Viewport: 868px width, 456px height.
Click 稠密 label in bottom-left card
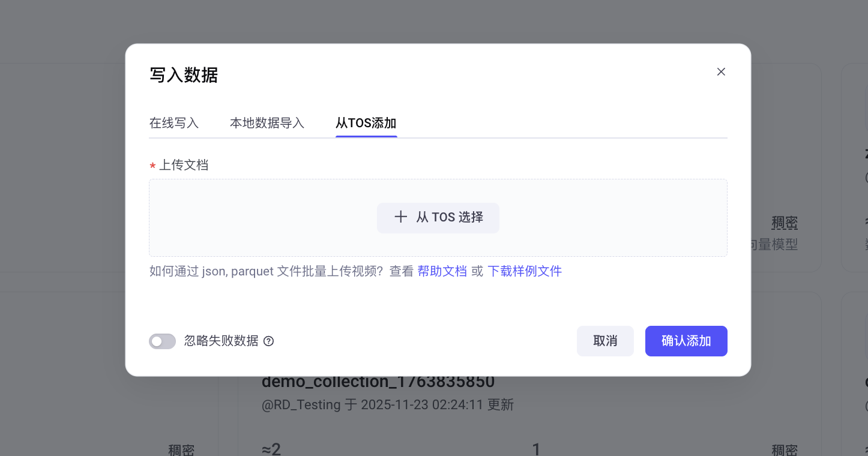[181, 450]
